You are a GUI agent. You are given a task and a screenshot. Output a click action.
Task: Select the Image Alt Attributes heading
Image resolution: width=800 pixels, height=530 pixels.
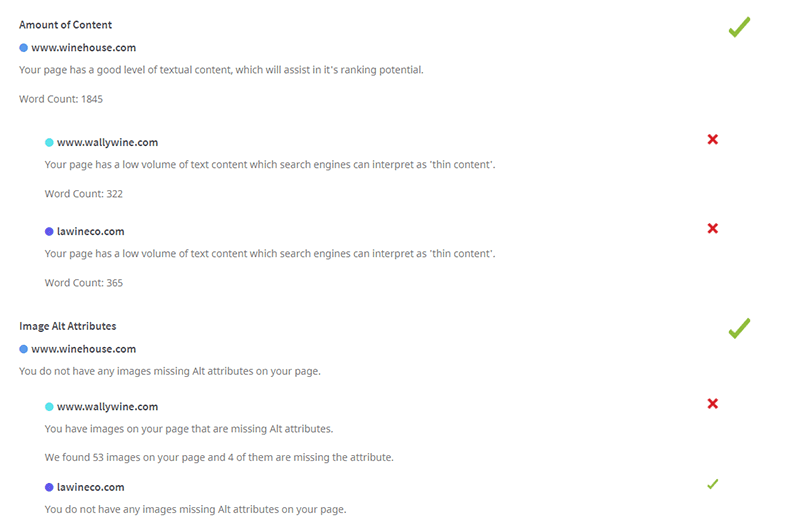(67, 327)
